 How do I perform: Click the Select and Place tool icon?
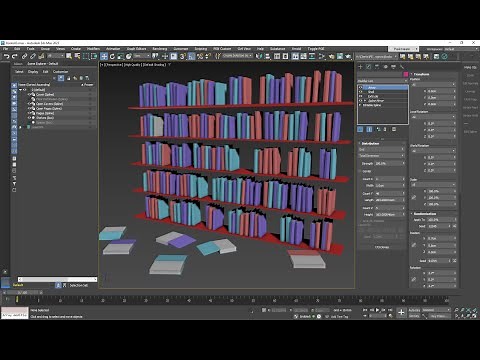129,56
